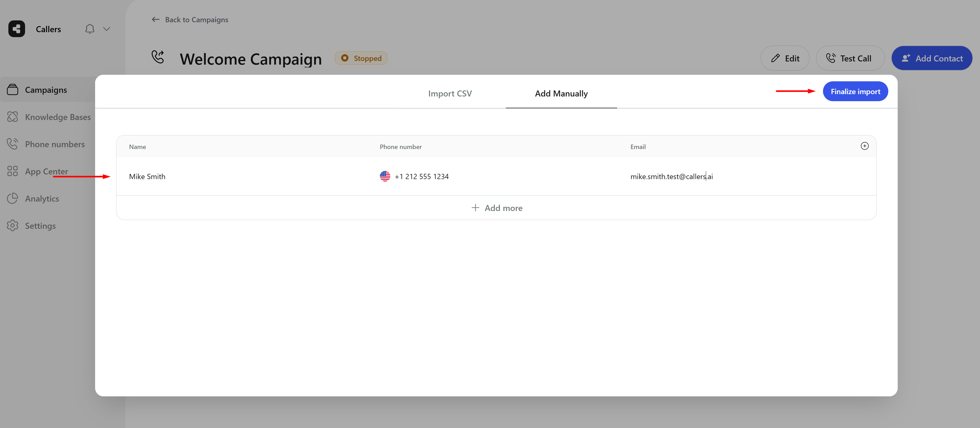This screenshot has width=980, height=428.
Task: Click the Callers logo icon
Action: (x=17, y=29)
